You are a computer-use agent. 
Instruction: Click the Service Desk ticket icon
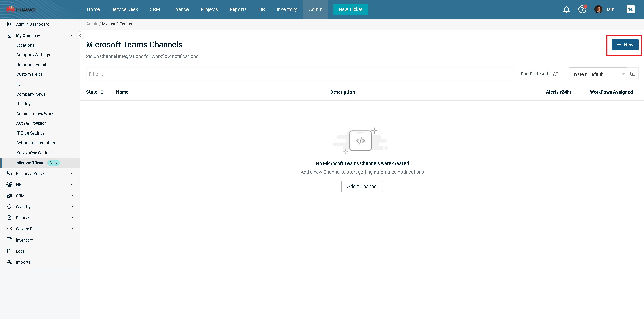(x=9, y=229)
